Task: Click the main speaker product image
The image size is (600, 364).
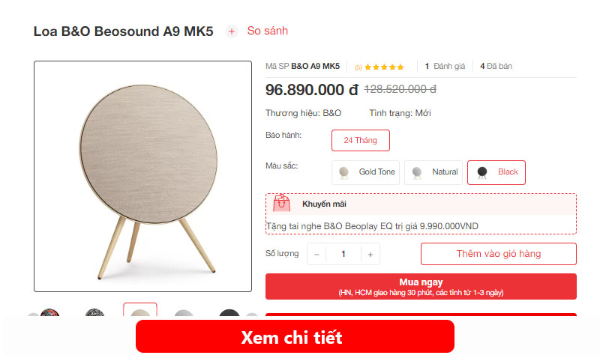Action: coord(142,177)
